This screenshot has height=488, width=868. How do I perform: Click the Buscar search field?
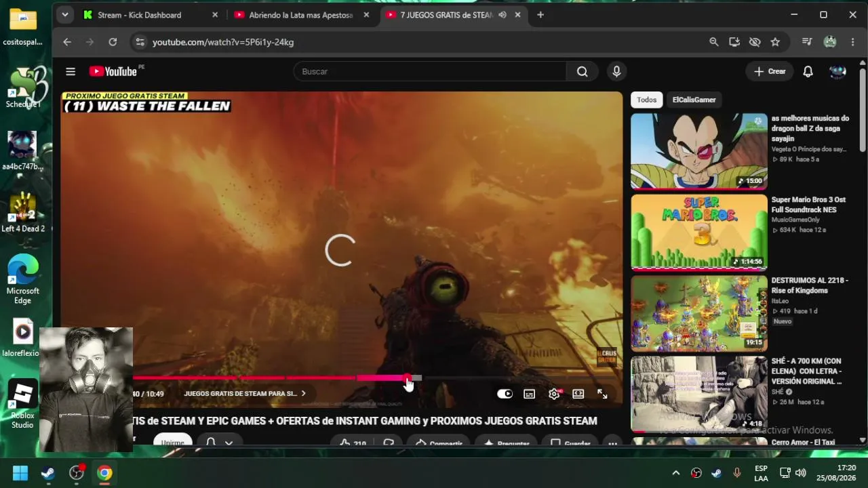pyautogui.click(x=430, y=71)
